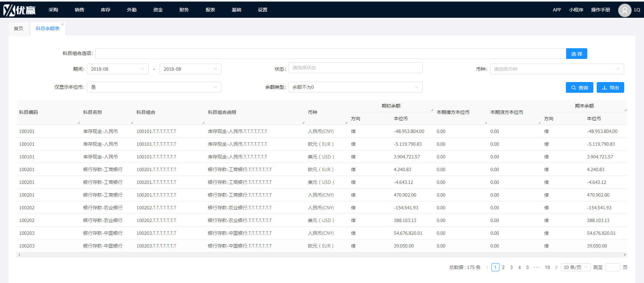Viewport: 644px width, 283px height.
Task: Open the 销售 menu
Action: click(x=79, y=10)
